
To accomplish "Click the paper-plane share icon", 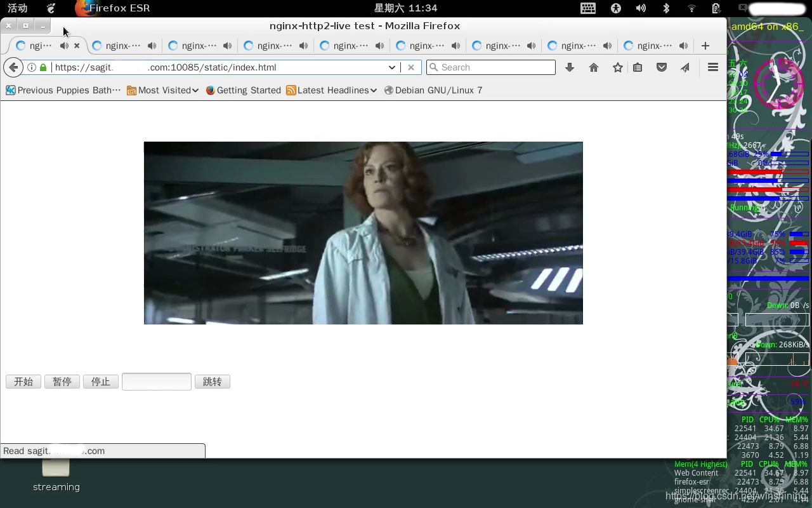I will click(685, 67).
